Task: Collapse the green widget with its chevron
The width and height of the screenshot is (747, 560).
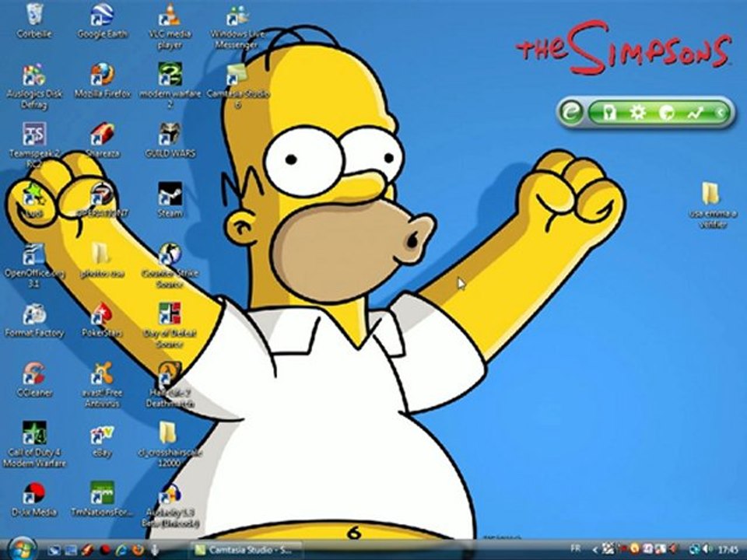Action: pos(722,113)
